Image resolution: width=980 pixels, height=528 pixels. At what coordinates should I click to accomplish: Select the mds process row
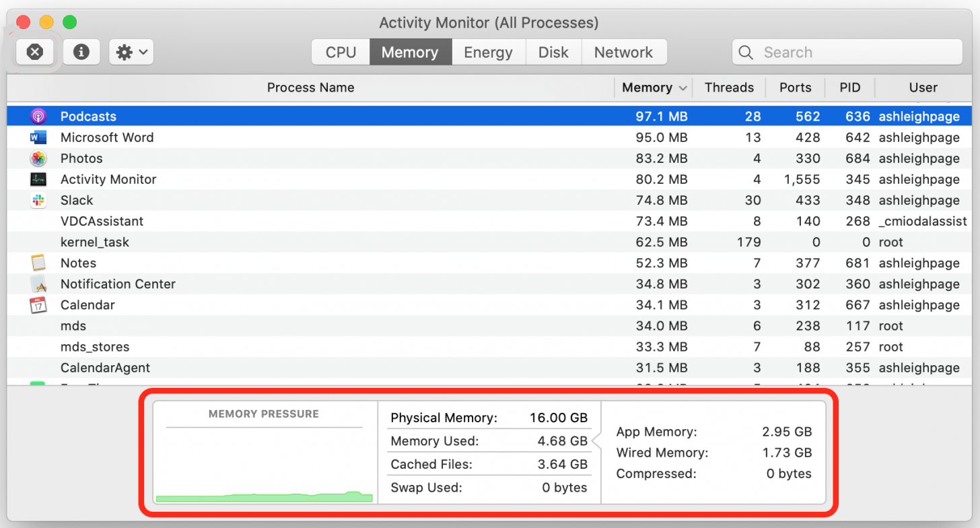tap(489, 325)
